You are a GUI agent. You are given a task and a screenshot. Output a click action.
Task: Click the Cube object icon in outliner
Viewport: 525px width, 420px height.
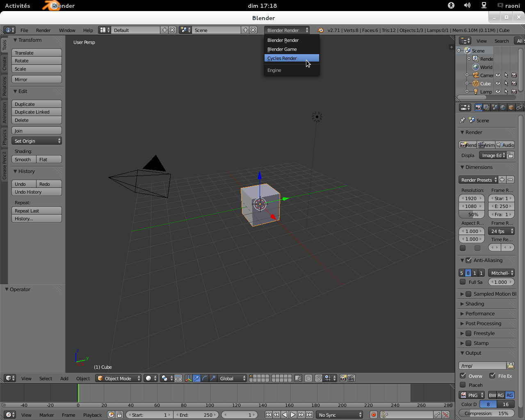(x=476, y=84)
